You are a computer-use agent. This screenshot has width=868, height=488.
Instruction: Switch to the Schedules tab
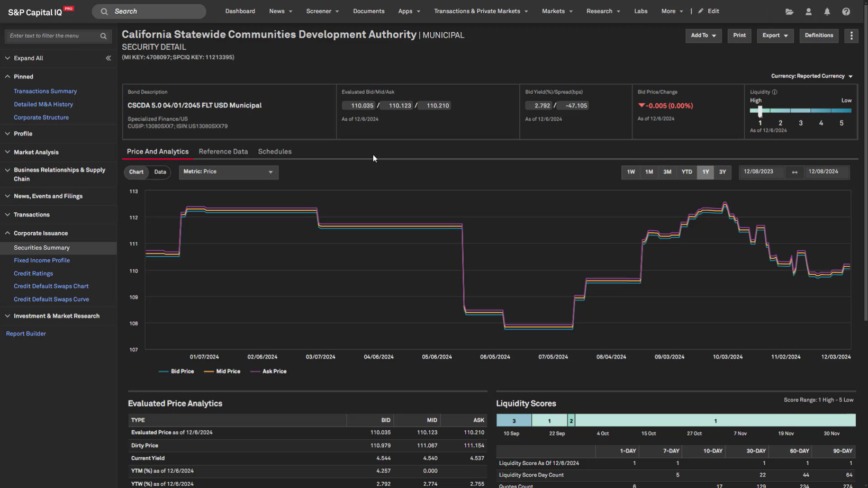click(x=275, y=152)
